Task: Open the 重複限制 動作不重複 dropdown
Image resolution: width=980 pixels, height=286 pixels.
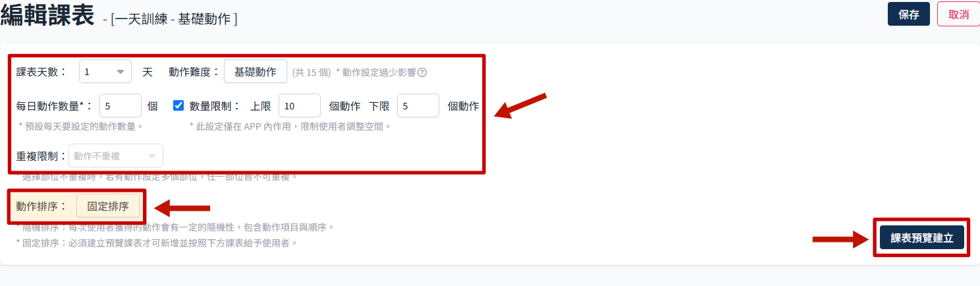Action: point(116,156)
